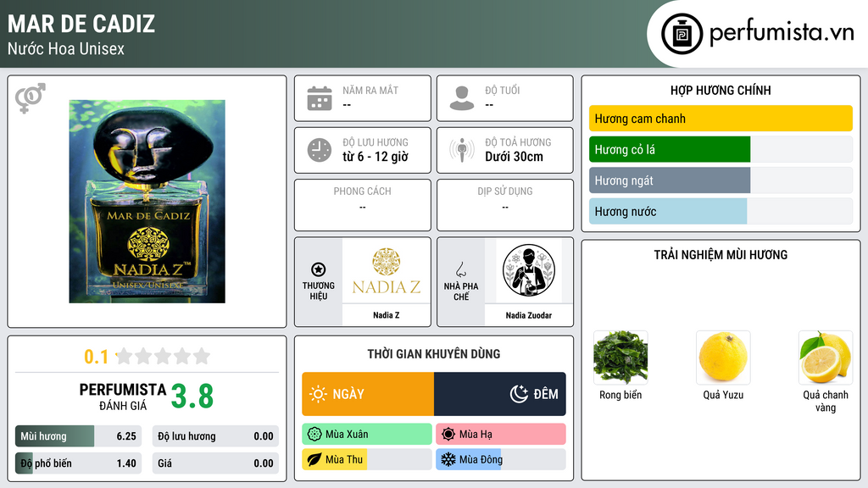Viewport: 868px width, 488px height.
Task: Click the Rong biển caption
Action: (x=620, y=395)
